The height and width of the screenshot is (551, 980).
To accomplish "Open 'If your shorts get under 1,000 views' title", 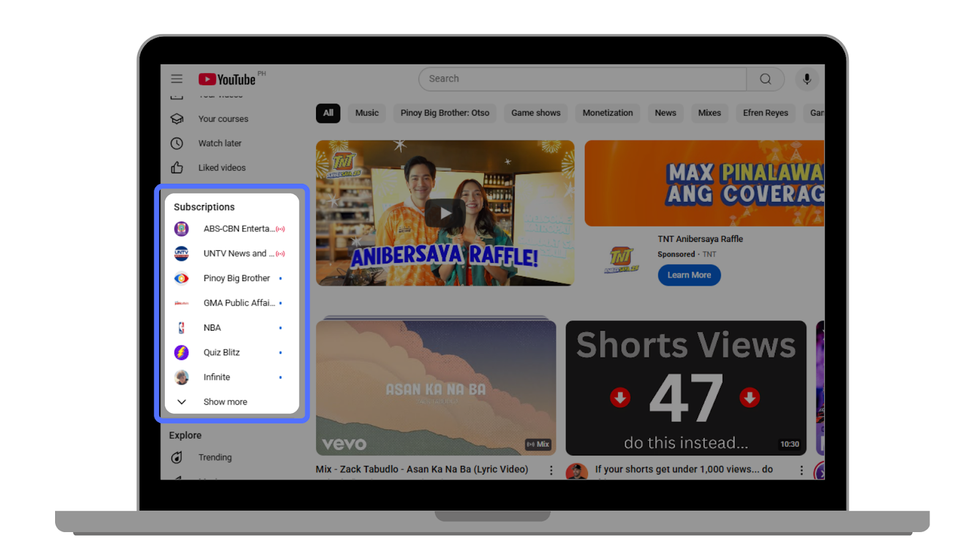I will [684, 469].
